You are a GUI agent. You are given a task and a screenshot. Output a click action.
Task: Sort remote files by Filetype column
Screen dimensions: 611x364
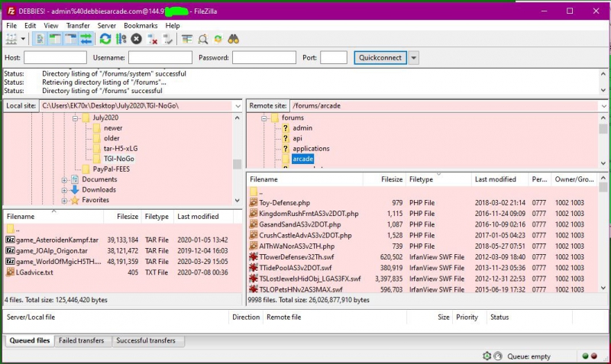tap(438, 179)
